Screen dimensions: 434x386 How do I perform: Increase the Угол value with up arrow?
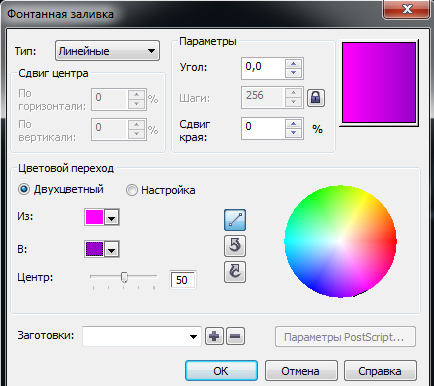293,64
